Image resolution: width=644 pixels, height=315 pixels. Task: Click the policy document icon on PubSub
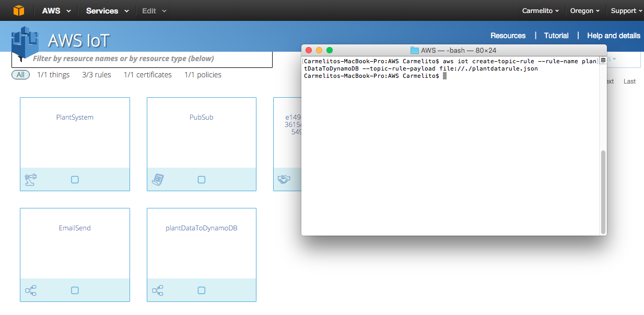tap(158, 180)
